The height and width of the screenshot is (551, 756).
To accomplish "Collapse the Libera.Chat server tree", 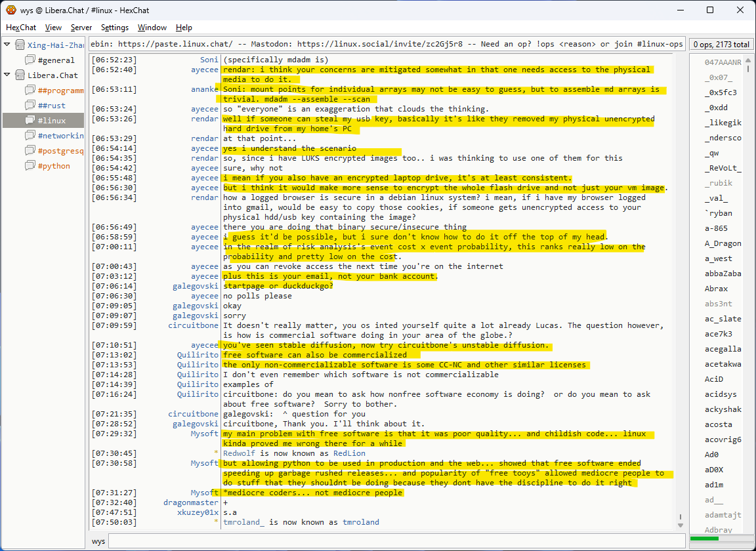I will (x=7, y=75).
